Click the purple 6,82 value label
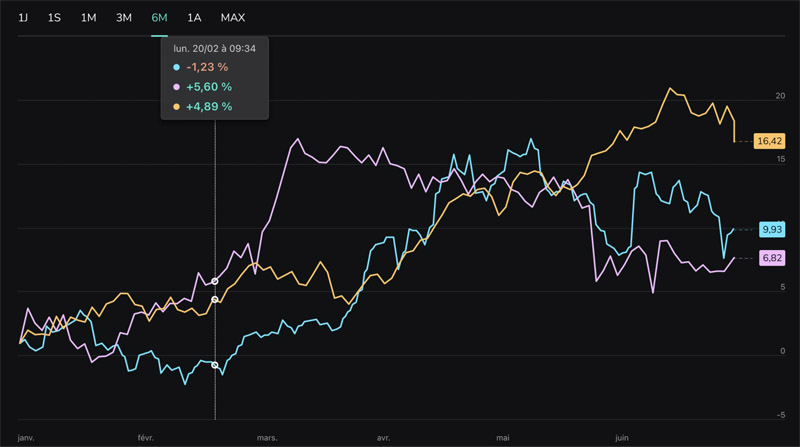800x447 pixels. tap(772, 258)
